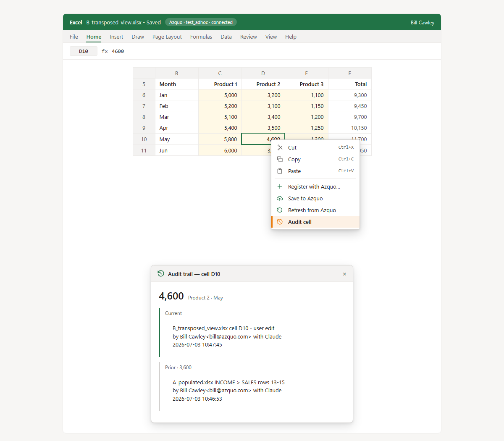Select column C header
Image resolution: width=504 pixels, height=441 pixels.
click(220, 73)
